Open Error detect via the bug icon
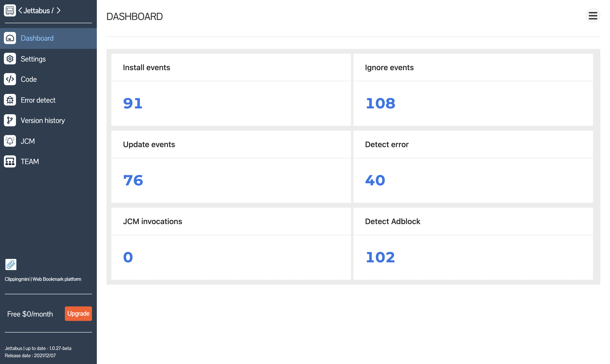Image resolution: width=610 pixels, height=364 pixels. click(x=10, y=100)
